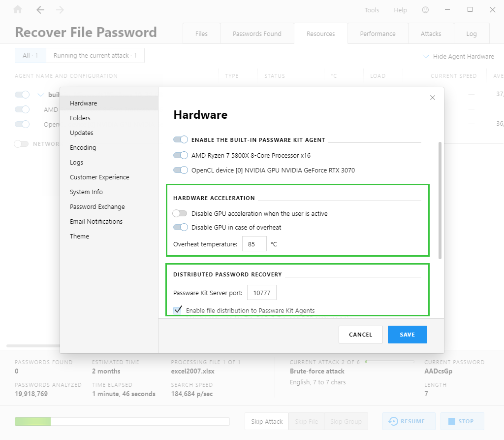Select Folders in settings sidebar
Image resolution: width=504 pixels, height=440 pixels.
coord(109,118)
